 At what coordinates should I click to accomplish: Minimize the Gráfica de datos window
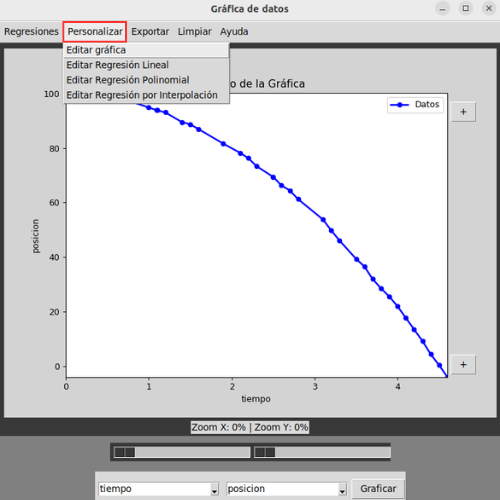(x=442, y=9)
